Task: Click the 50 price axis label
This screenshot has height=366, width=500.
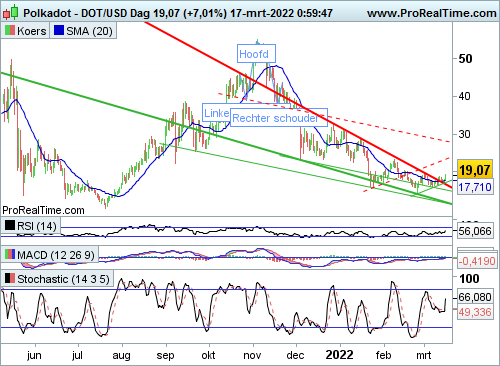Action: pyautogui.click(x=465, y=59)
